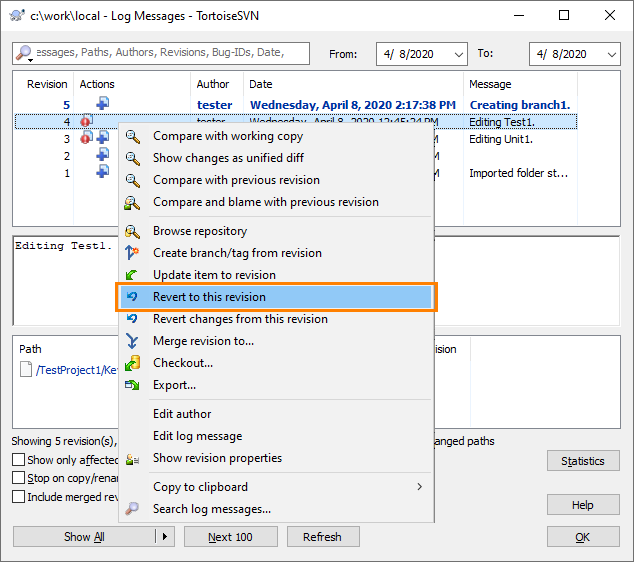The image size is (634, 562).
Task: Expand the Show All button arrow
Action: 166,537
